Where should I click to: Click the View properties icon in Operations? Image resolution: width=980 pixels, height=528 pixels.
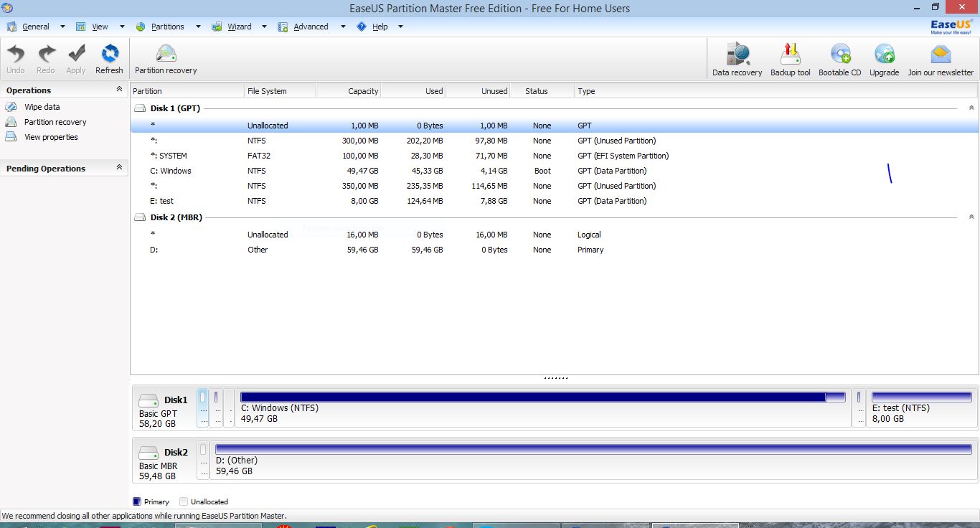11,137
